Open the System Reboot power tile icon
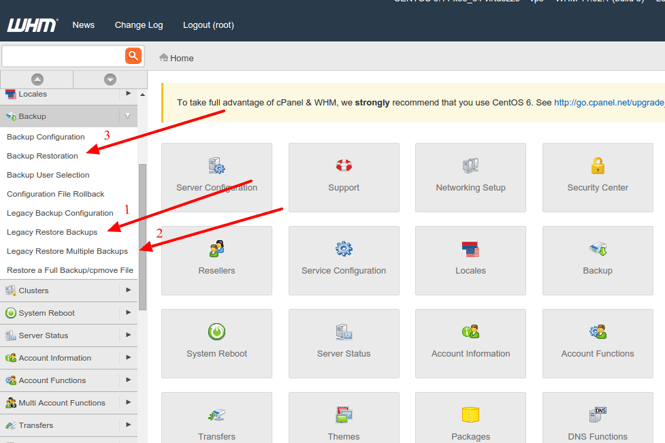The width and height of the screenshot is (665, 443). click(217, 332)
